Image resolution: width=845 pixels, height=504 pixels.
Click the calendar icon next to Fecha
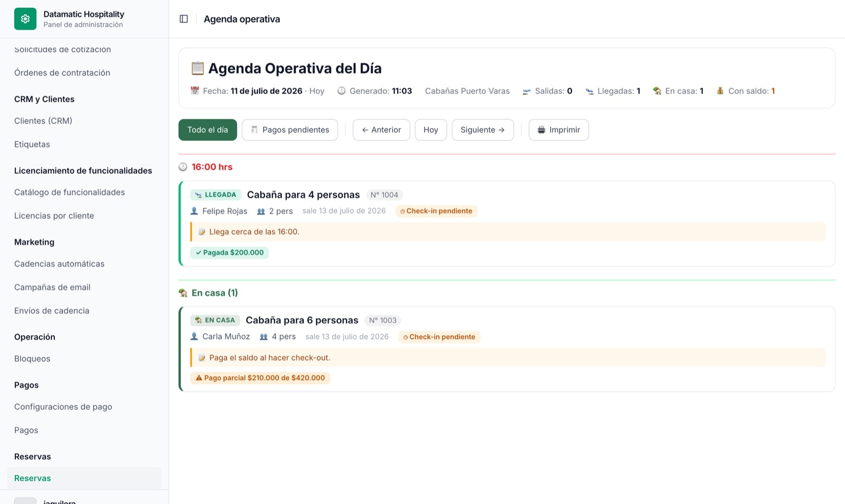click(x=195, y=91)
